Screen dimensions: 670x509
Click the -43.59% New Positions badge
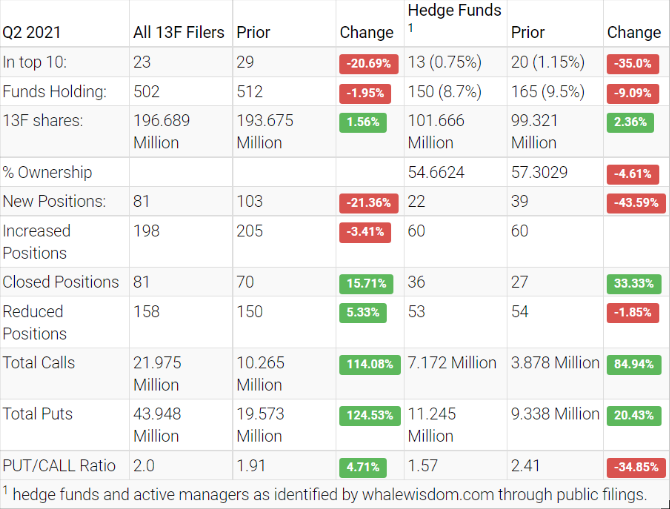(634, 202)
